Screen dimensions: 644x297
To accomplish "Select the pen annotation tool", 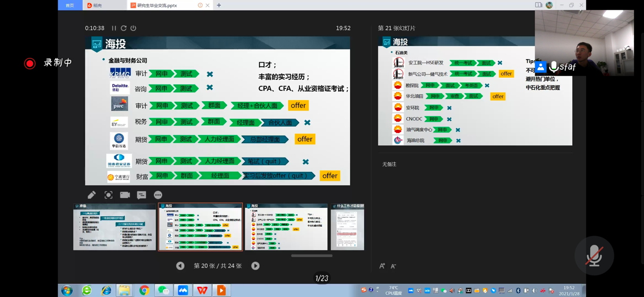I will [x=92, y=195].
